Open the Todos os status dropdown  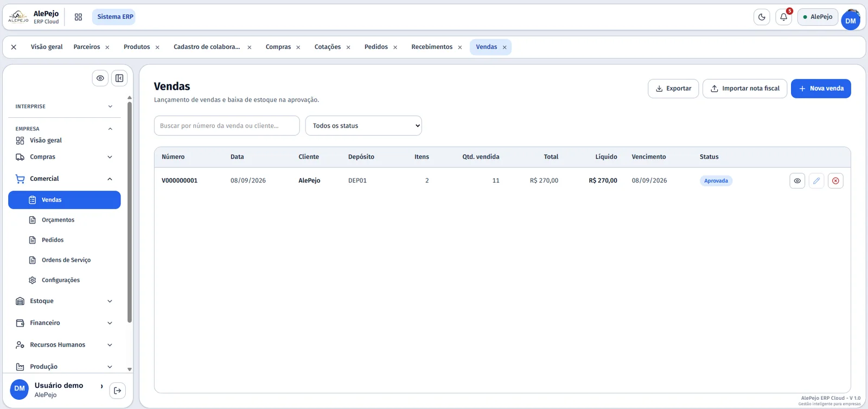pos(363,125)
